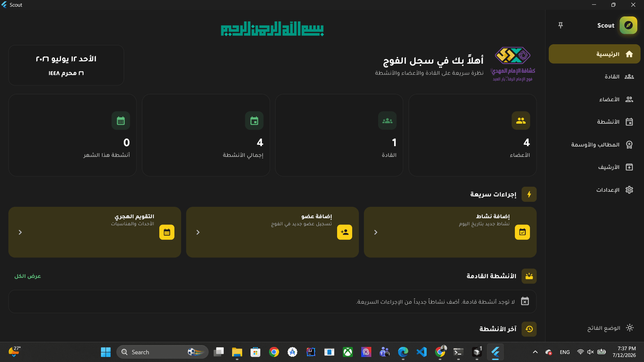Click the إضافة نشاط calendar check icon
This screenshot has height=362, width=644.
click(522, 232)
